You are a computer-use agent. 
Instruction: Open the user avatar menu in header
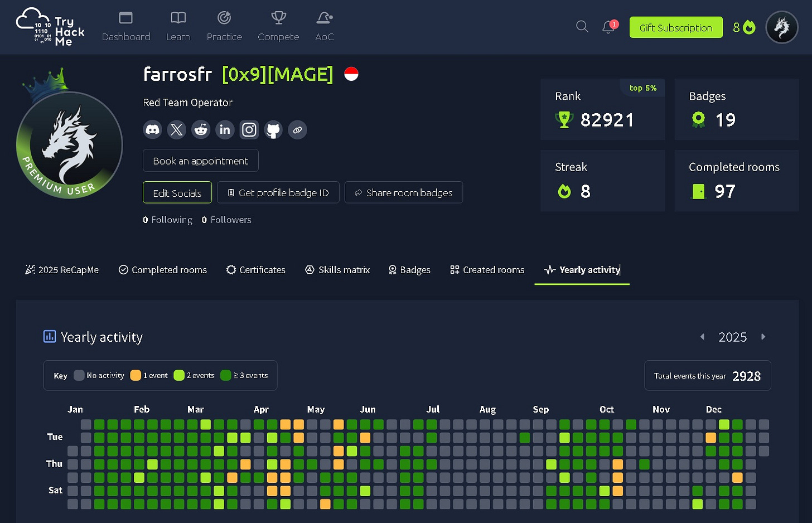point(782,27)
